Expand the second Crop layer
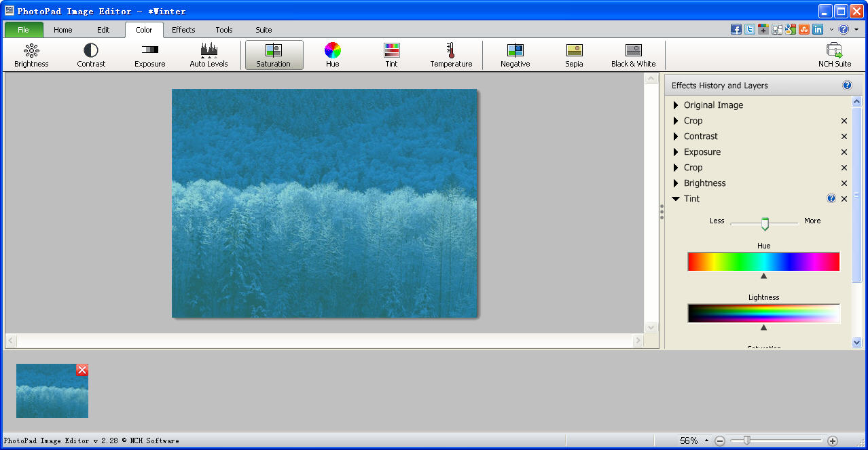Screen dimensions: 868x450 [x=676, y=168]
